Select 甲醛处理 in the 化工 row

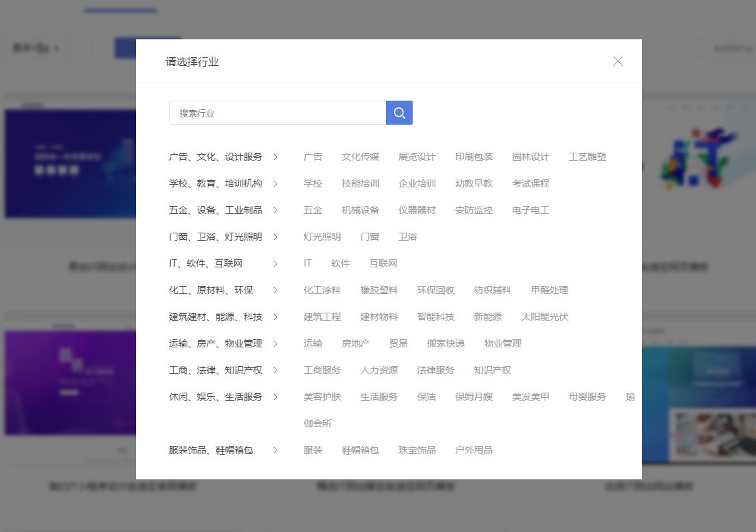549,290
